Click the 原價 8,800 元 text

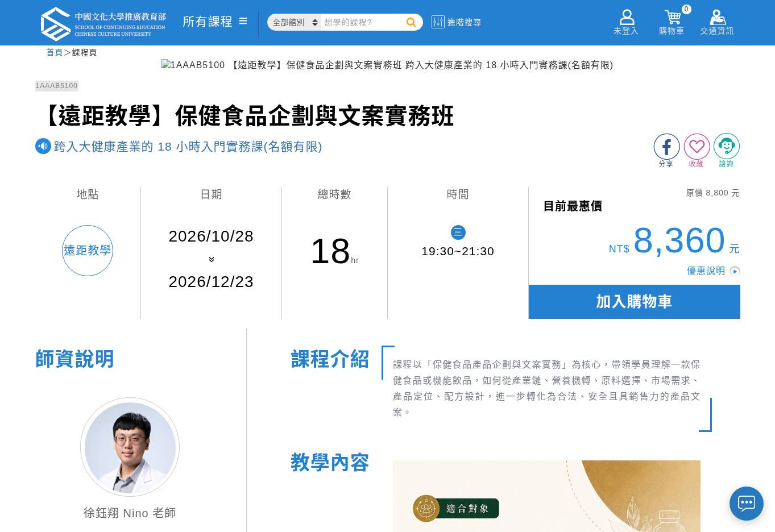tap(713, 193)
